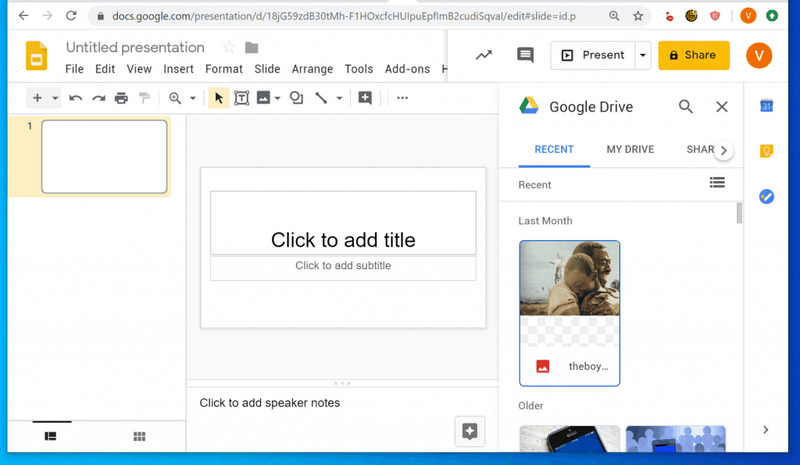This screenshot has height=465, width=800.
Task: Click the print icon in toolbar
Action: click(121, 98)
